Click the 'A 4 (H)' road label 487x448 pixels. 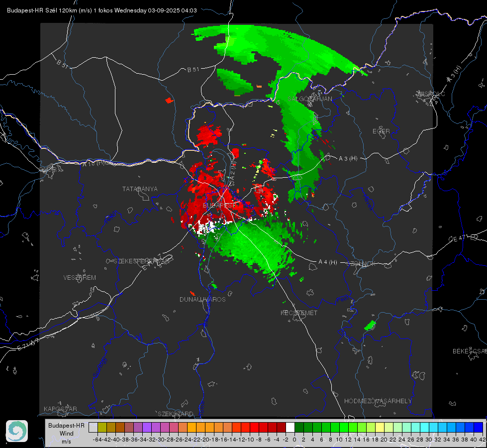[328, 262]
